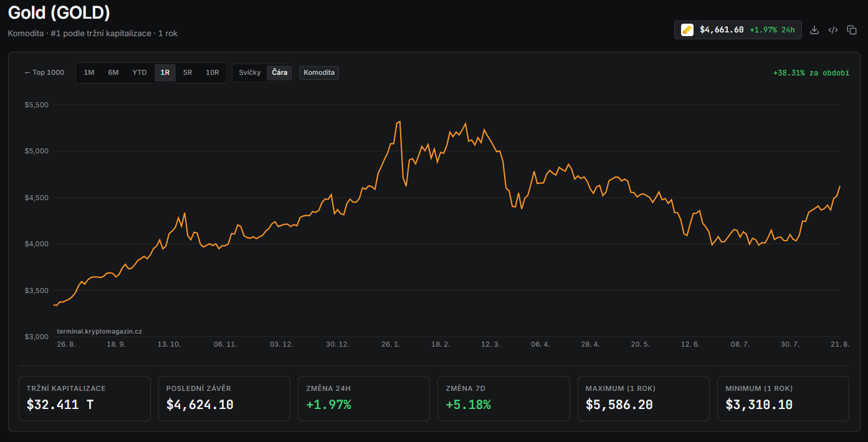Viewport: 868px width, 442px height.
Task: Click the $5,500 y-axis label
Action: 36,105
